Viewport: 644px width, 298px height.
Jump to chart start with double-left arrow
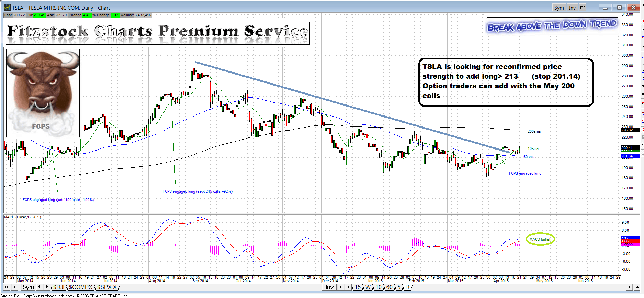(x=7, y=287)
